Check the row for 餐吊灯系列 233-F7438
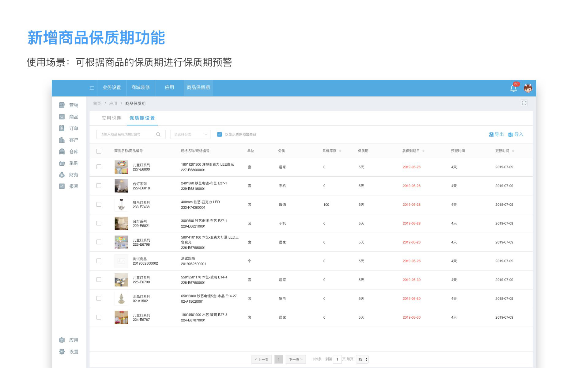This screenshot has width=588, height=368. 99,205
